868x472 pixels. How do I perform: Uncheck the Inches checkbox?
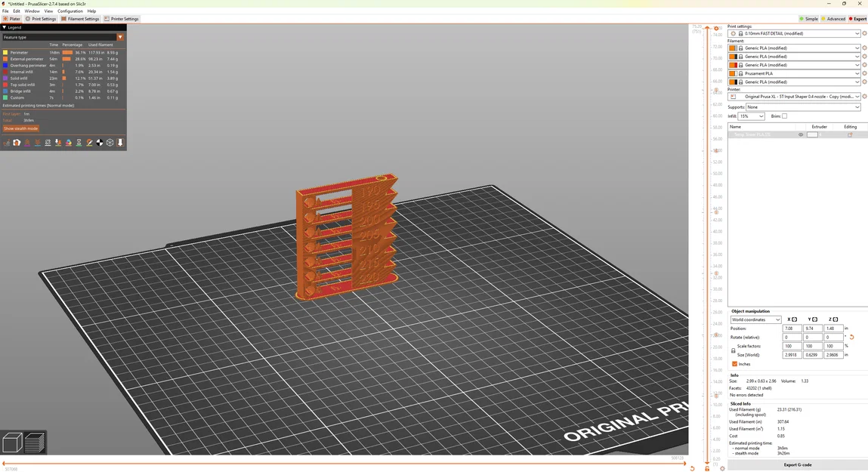pyautogui.click(x=734, y=364)
